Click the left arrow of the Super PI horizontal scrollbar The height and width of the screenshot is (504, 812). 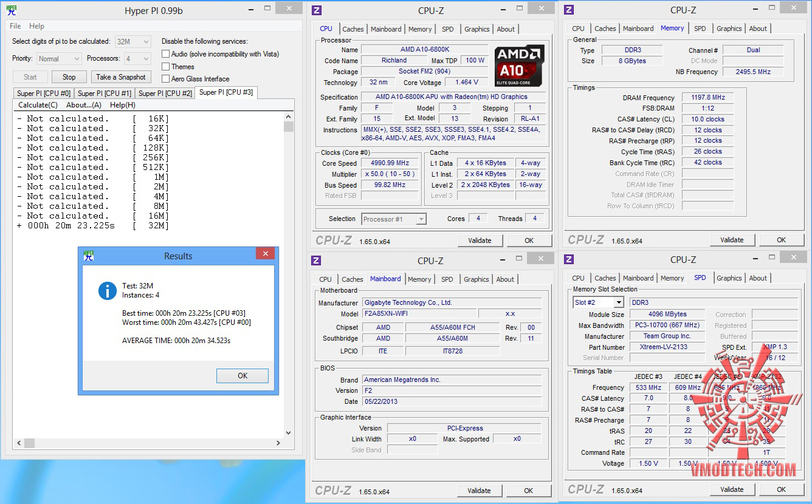click(x=18, y=443)
